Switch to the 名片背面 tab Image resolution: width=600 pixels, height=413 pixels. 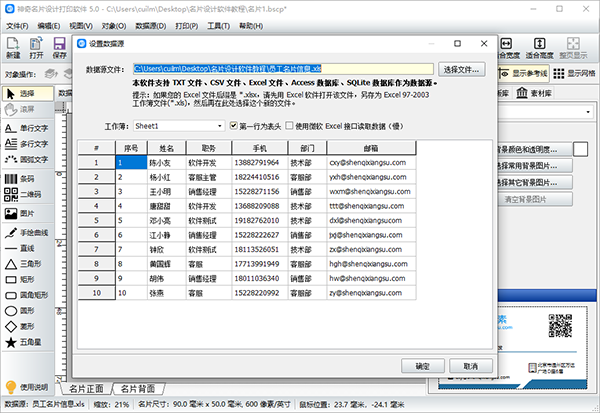click(137, 388)
